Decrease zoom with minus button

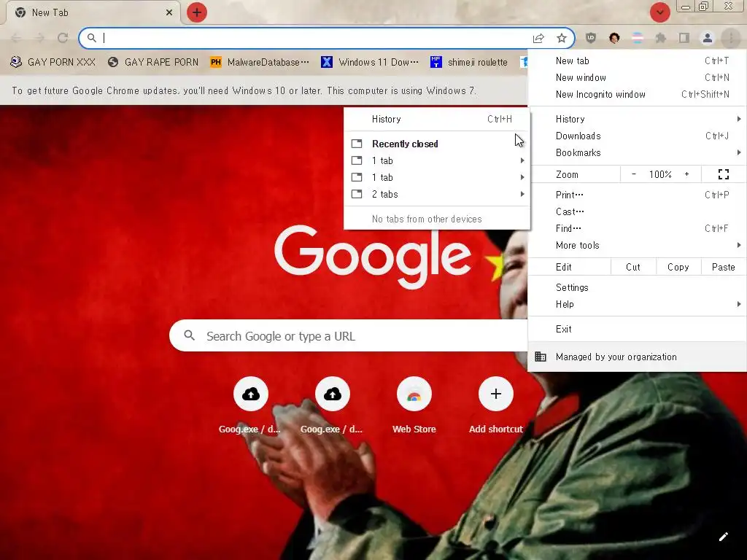click(x=634, y=174)
